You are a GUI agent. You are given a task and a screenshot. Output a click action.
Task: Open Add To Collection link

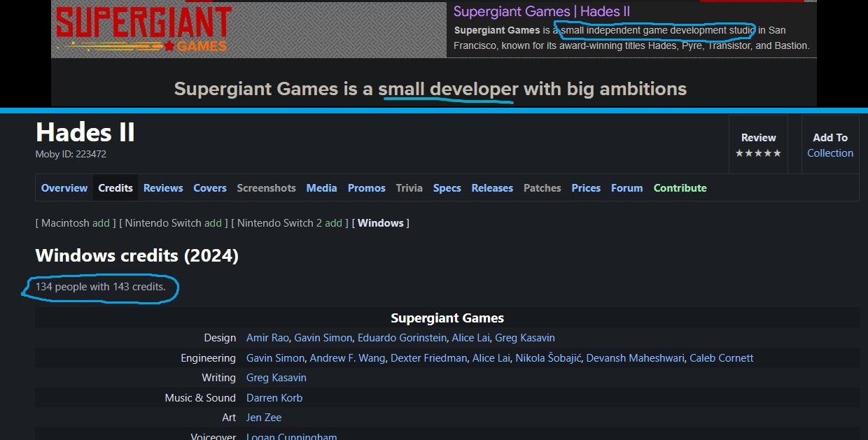[x=829, y=153]
